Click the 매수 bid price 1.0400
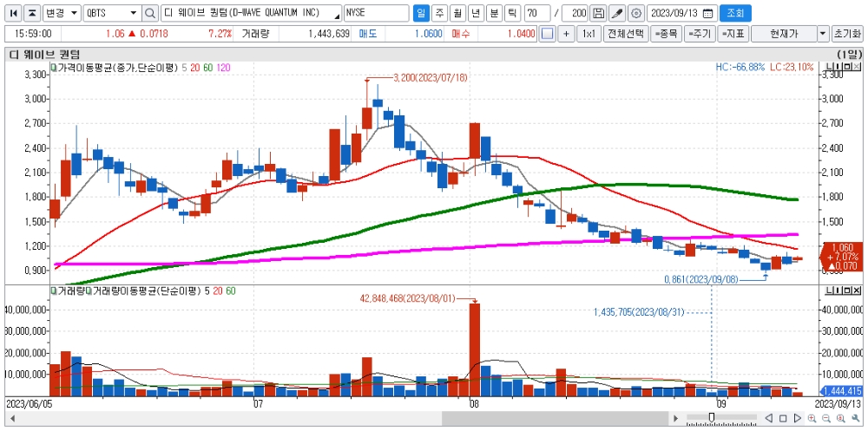The image size is (868, 431). click(522, 34)
